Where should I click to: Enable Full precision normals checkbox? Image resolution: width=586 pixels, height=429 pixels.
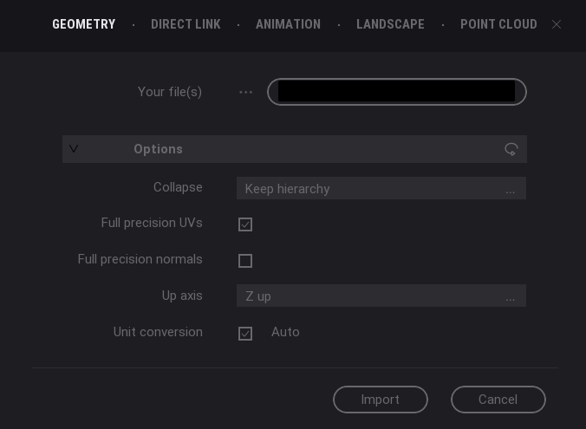[x=245, y=260]
